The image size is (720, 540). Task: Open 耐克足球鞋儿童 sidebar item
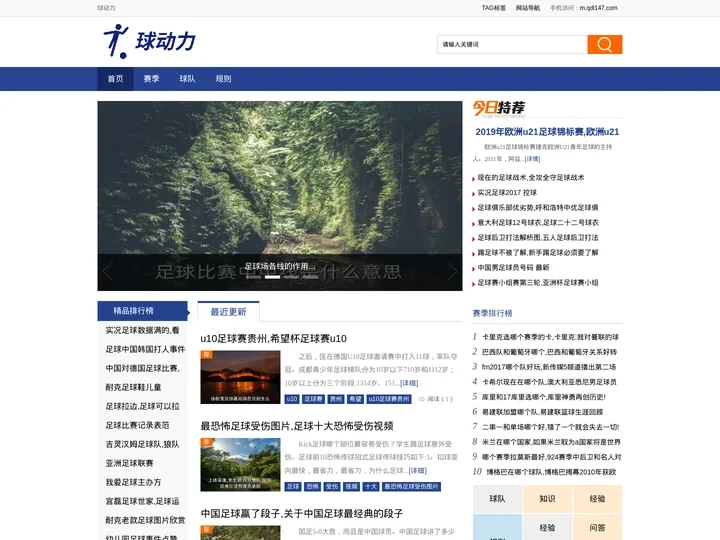pos(133,387)
